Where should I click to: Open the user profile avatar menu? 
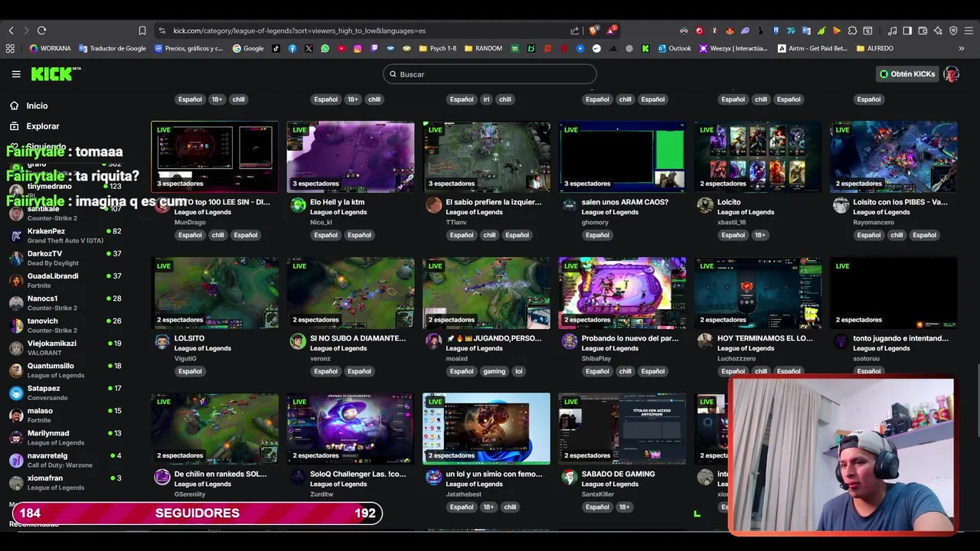pyautogui.click(x=952, y=74)
